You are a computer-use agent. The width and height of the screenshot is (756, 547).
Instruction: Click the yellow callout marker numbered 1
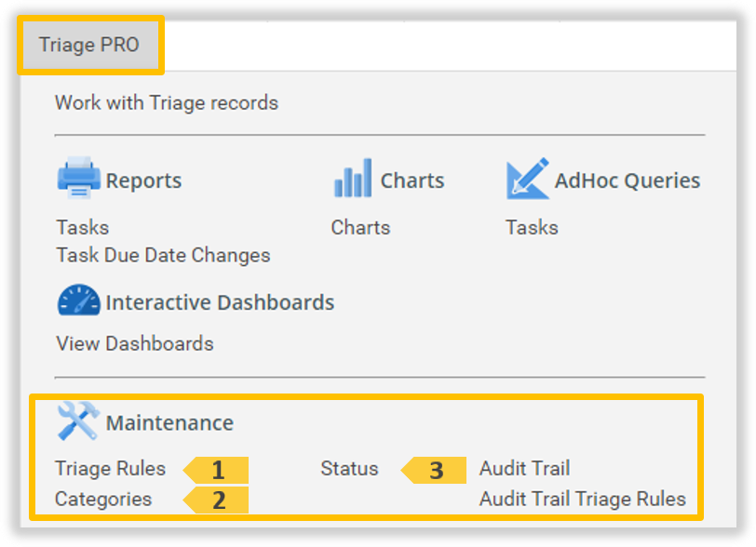coord(217,470)
